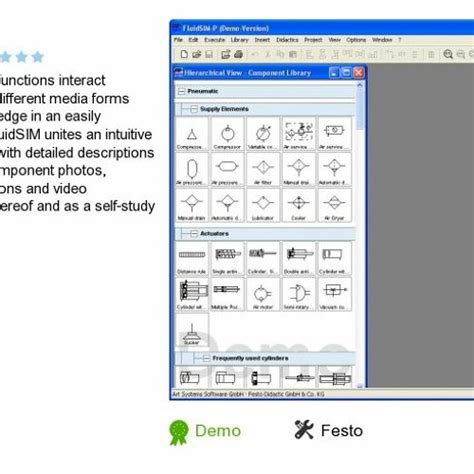Collapse the Pneumatic tree node

pyautogui.click(x=182, y=91)
